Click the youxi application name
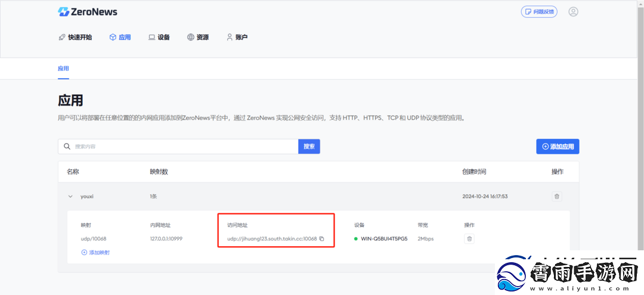Viewport: 644px width, 295px height. tap(87, 197)
